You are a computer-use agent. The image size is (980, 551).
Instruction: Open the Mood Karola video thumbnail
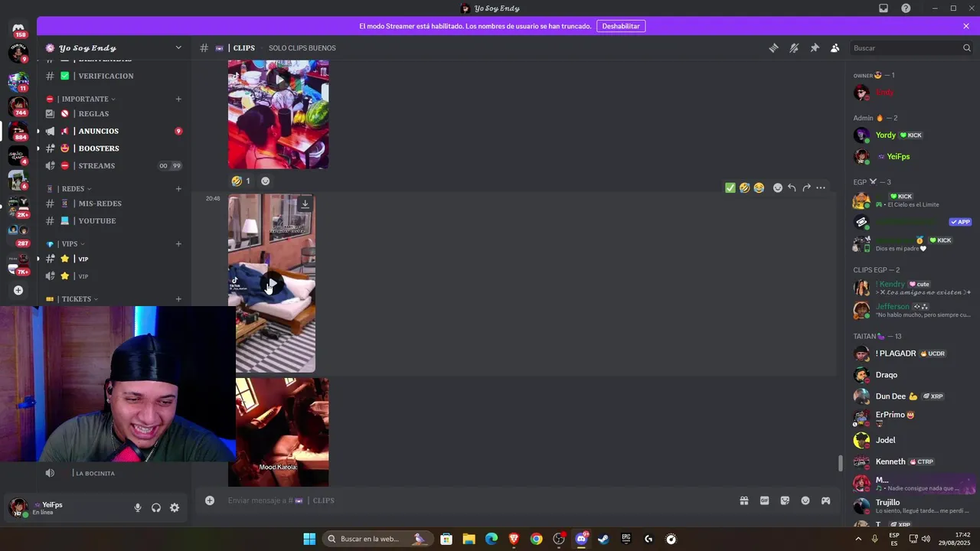(x=279, y=432)
